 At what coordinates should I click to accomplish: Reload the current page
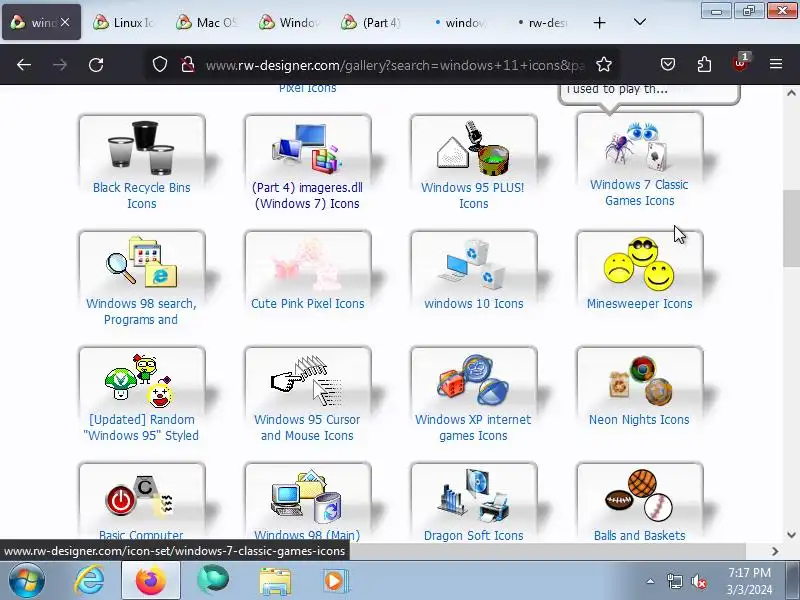pyautogui.click(x=96, y=65)
